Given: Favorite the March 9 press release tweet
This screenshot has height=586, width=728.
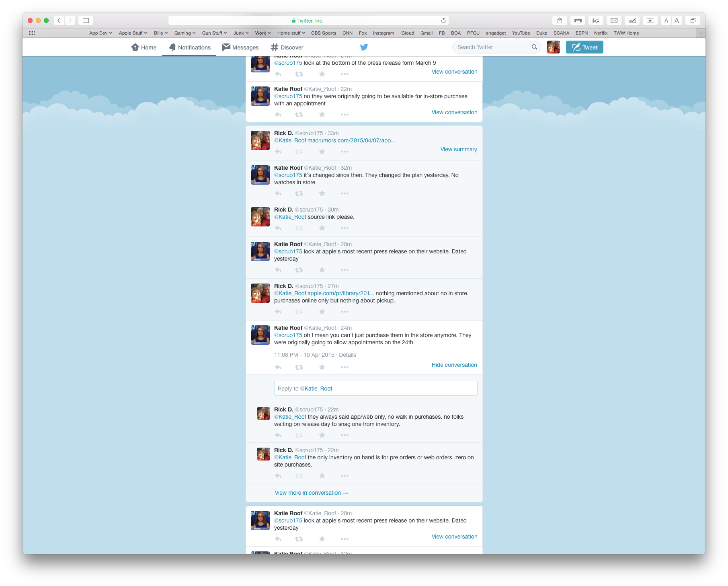Looking at the screenshot, I should click(322, 74).
